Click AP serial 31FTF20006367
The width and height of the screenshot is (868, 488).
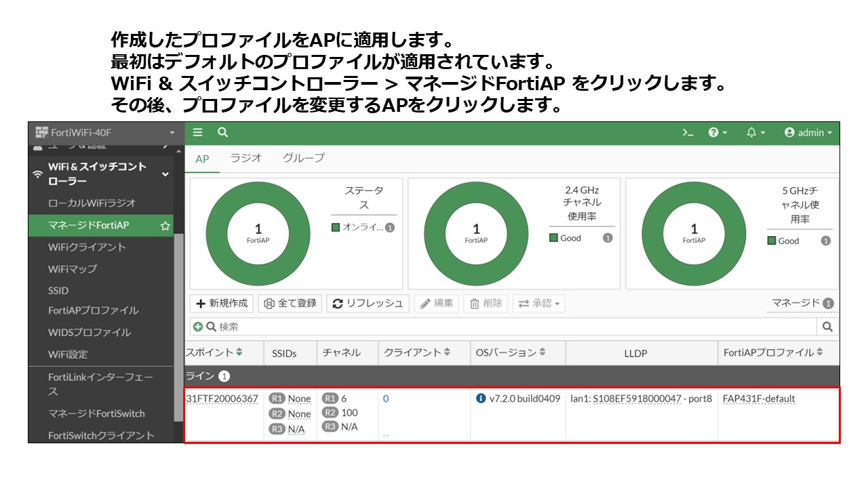pyautogui.click(x=222, y=399)
